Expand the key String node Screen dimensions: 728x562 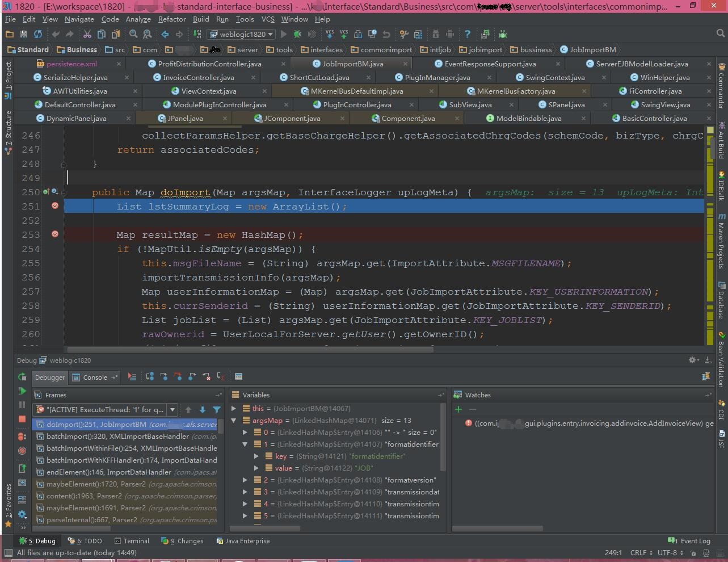256,456
